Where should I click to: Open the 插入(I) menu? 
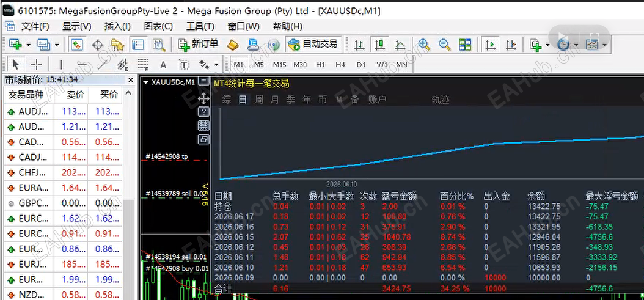[x=117, y=26]
